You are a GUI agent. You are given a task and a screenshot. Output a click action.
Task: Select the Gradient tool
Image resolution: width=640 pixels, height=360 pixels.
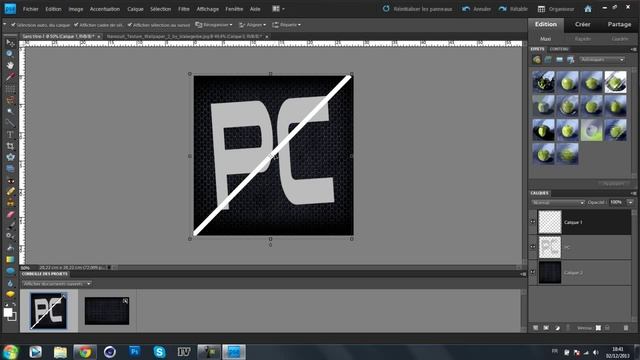pyautogui.click(x=10, y=260)
